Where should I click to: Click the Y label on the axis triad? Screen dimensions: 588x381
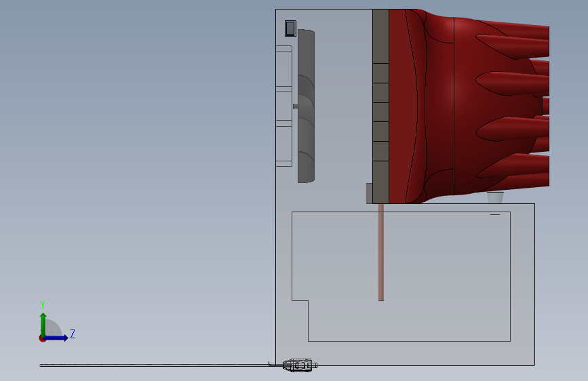click(43, 305)
